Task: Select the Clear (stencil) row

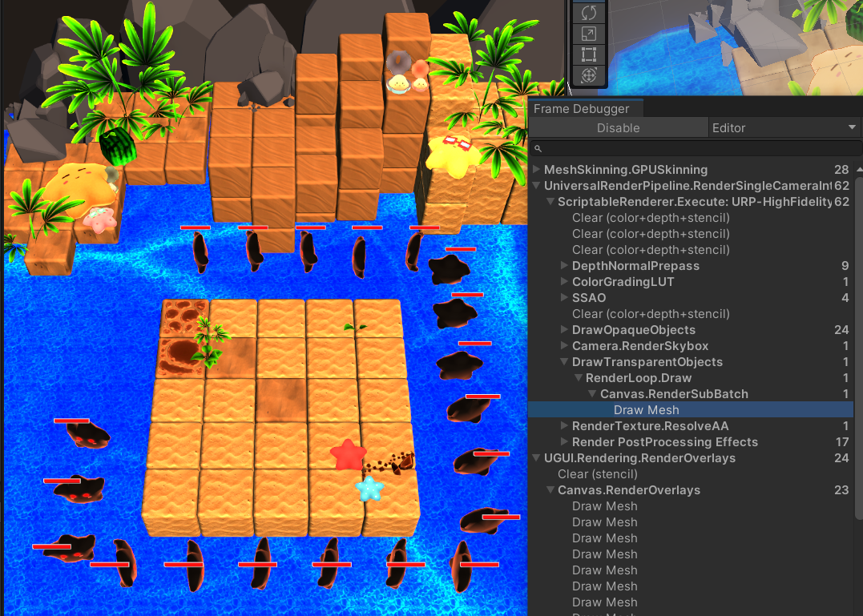Action: [x=691, y=473]
